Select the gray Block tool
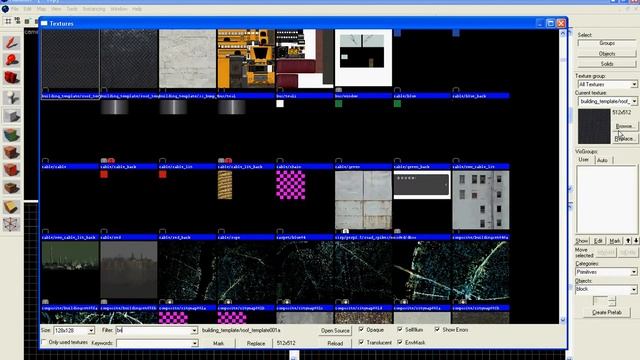Viewport: 640px width, 360px height. 11,116
